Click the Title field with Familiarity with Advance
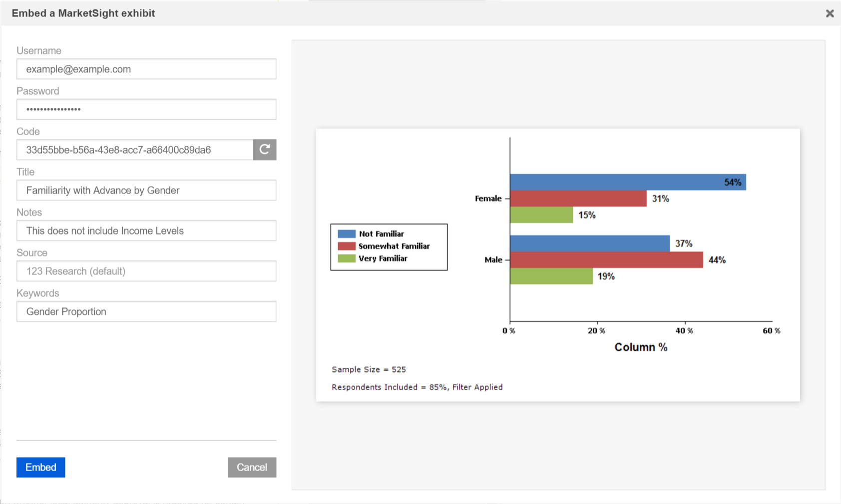This screenshot has width=841, height=504. pyautogui.click(x=146, y=190)
